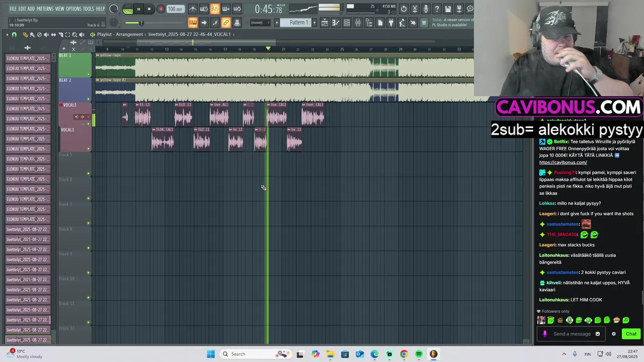
Task: Click the Send a message input field
Action: [x=572, y=334]
